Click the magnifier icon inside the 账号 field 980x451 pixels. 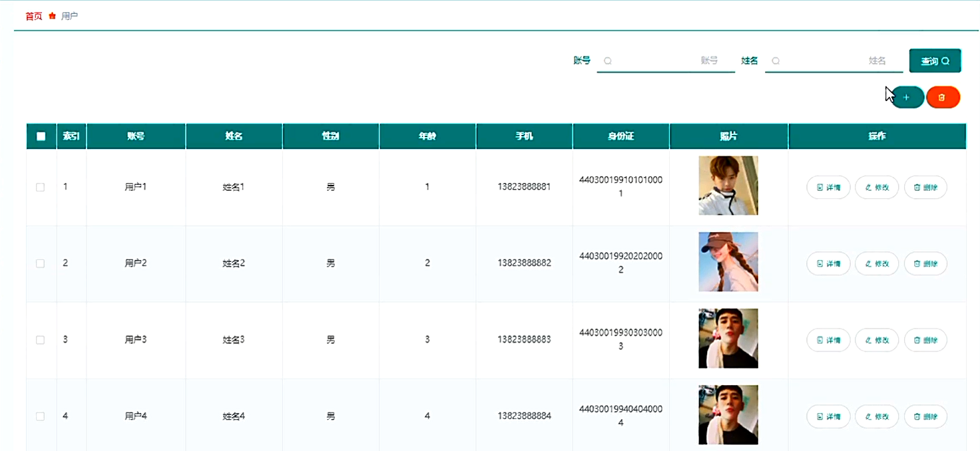coord(607,61)
